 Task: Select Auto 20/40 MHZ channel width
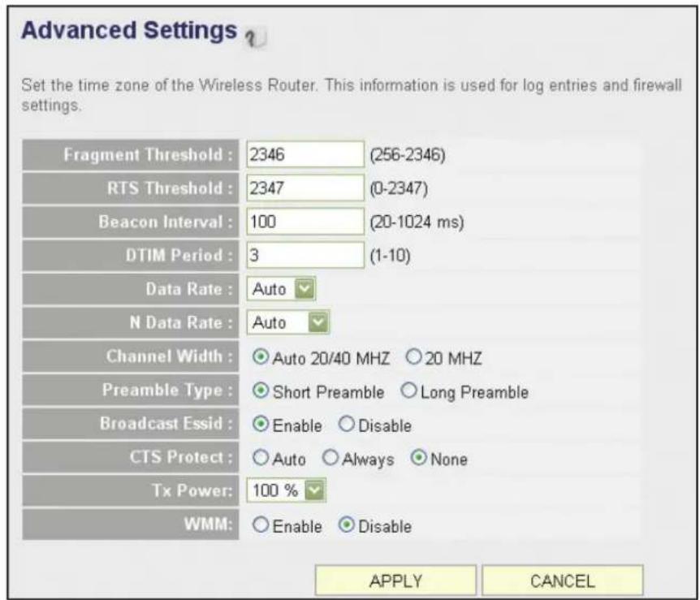click(x=261, y=357)
